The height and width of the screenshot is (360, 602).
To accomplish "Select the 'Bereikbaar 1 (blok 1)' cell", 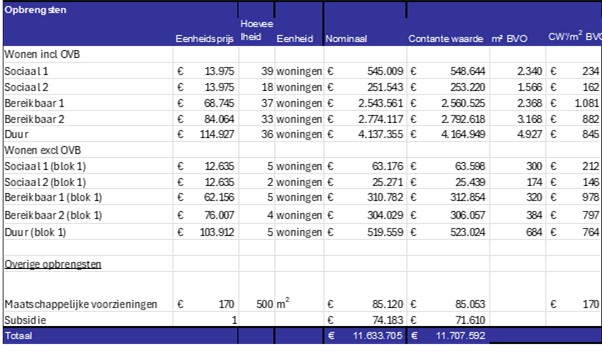I will (53, 198).
